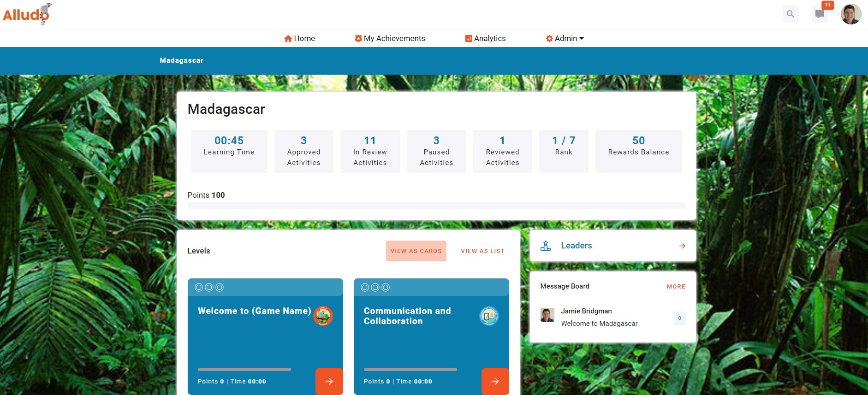Select the 3 Paused Activities tile
This screenshot has width=868, height=395.
point(436,152)
